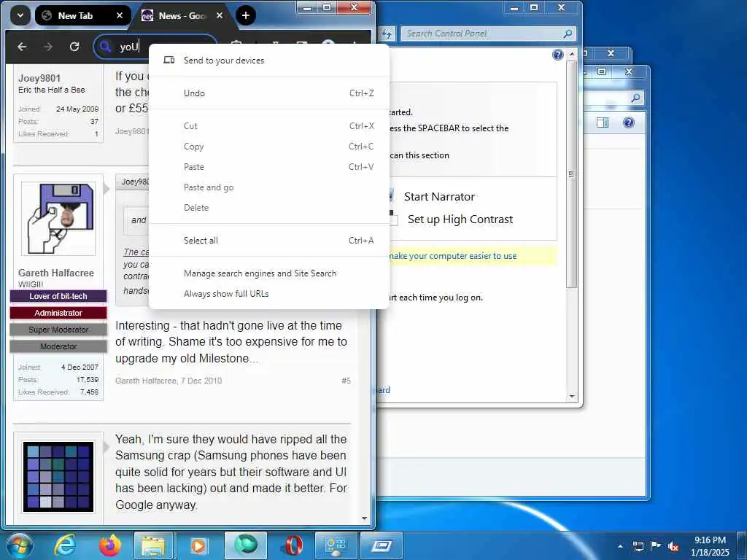Choose Copy from the context menu
This screenshot has height=560, width=747.
coord(269,147)
